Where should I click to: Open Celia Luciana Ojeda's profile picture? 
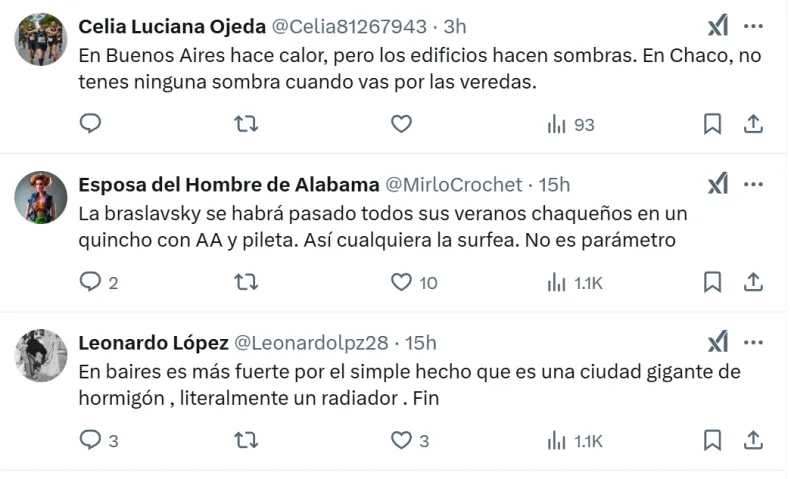tap(41, 39)
